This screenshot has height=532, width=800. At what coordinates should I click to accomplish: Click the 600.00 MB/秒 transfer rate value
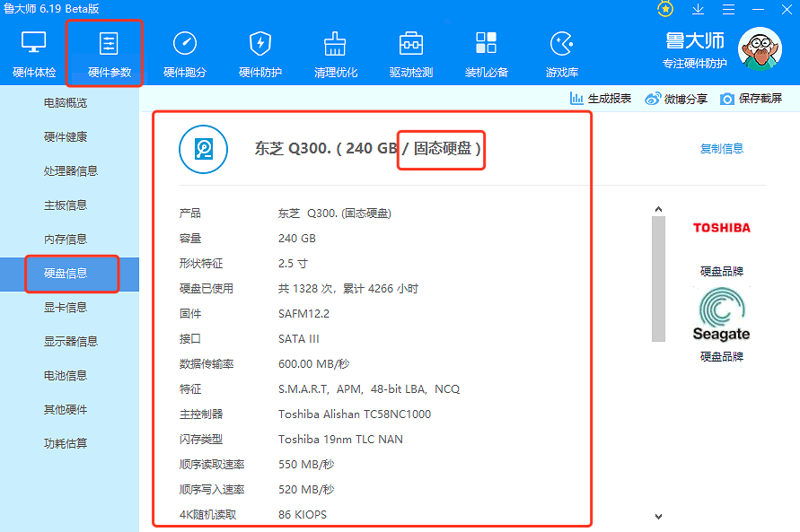pyautogui.click(x=313, y=364)
